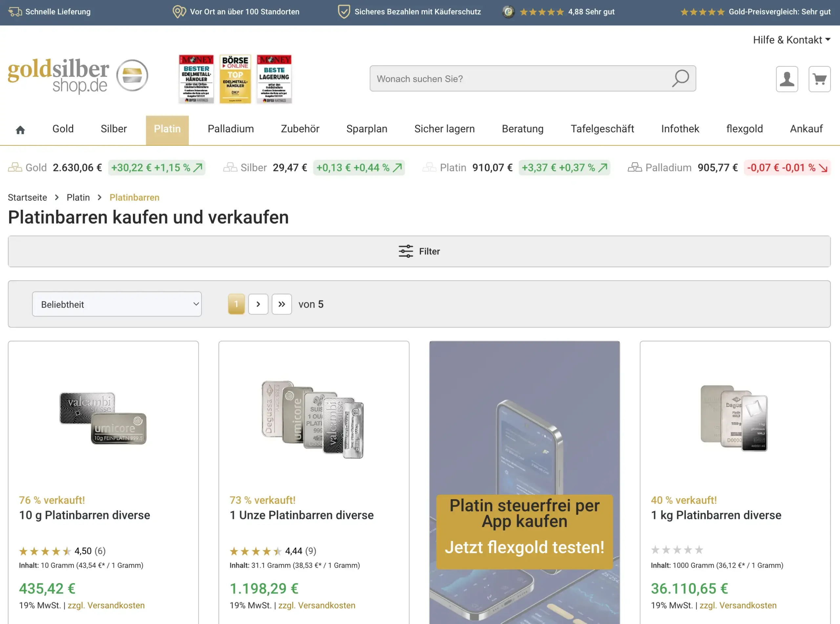Click the Filter sliders icon
The image size is (840, 624).
tap(406, 251)
